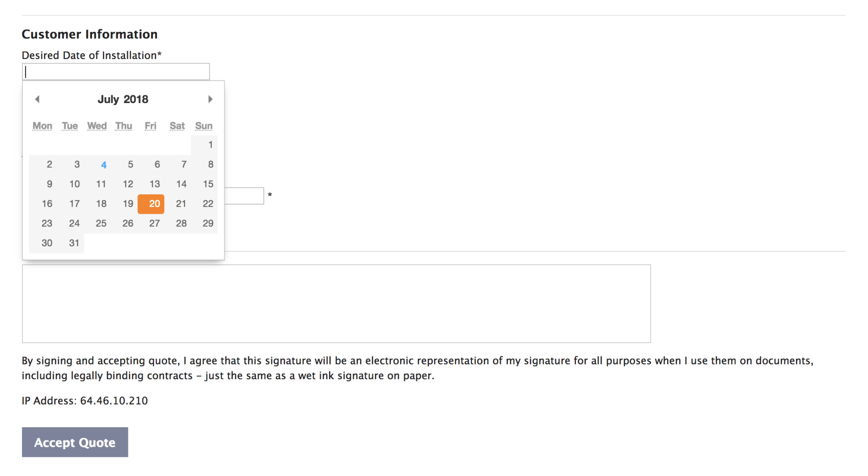Viewport: 868px width, 476px height.
Task: Choose July 27 on the calendar
Action: tap(151, 224)
